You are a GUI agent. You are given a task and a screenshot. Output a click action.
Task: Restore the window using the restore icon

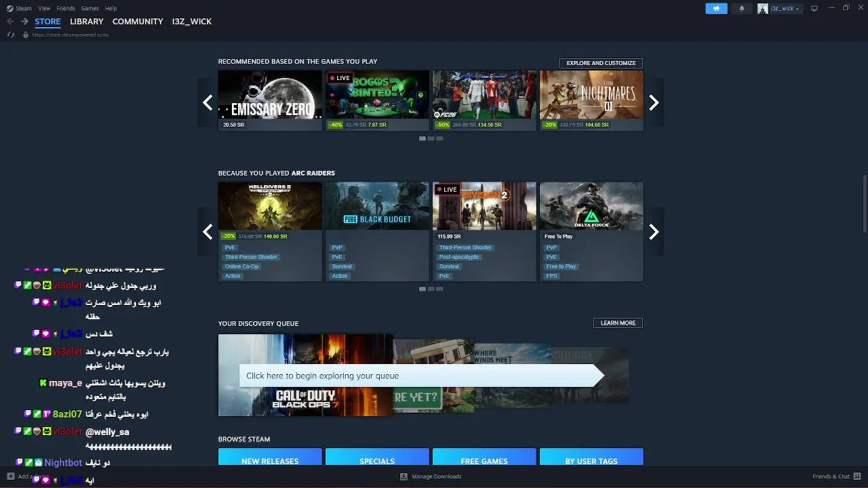click(846, 8)
